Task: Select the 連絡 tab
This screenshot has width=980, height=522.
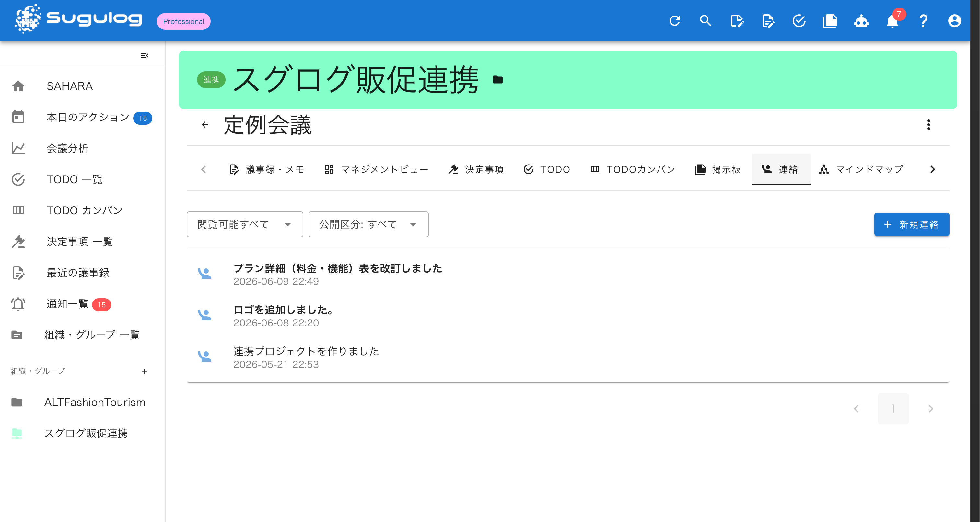Action: pos(781,169)
